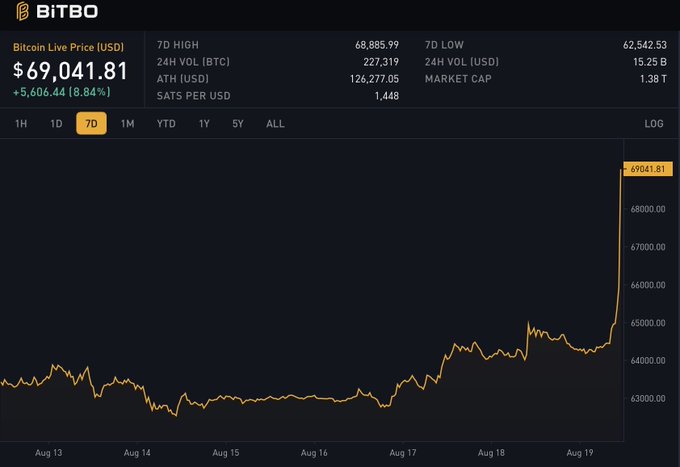Select the 1D time range tab
This screenshot has height=467, width=680.
click(56, 124)
